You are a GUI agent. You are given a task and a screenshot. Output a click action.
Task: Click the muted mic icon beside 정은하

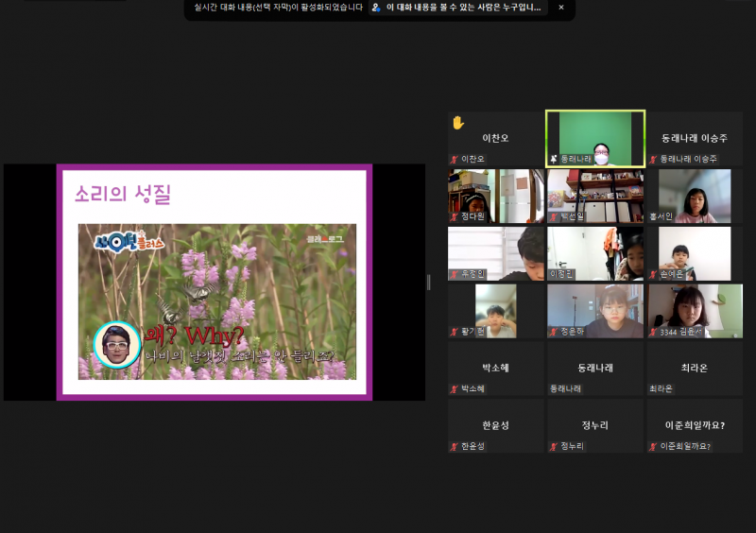point(554,332)
